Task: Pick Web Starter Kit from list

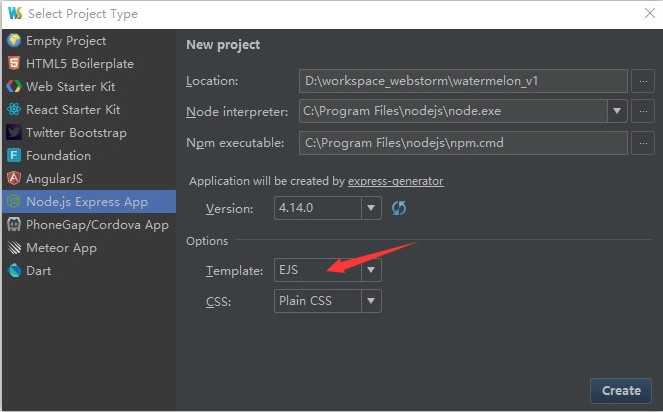Action: click(89, 86)
